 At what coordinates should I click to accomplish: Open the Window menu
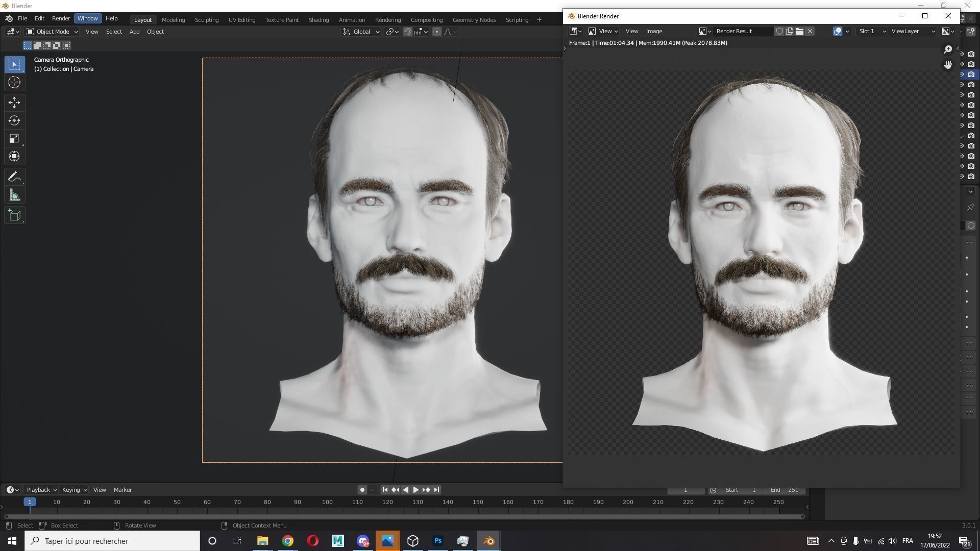(87, 18)
